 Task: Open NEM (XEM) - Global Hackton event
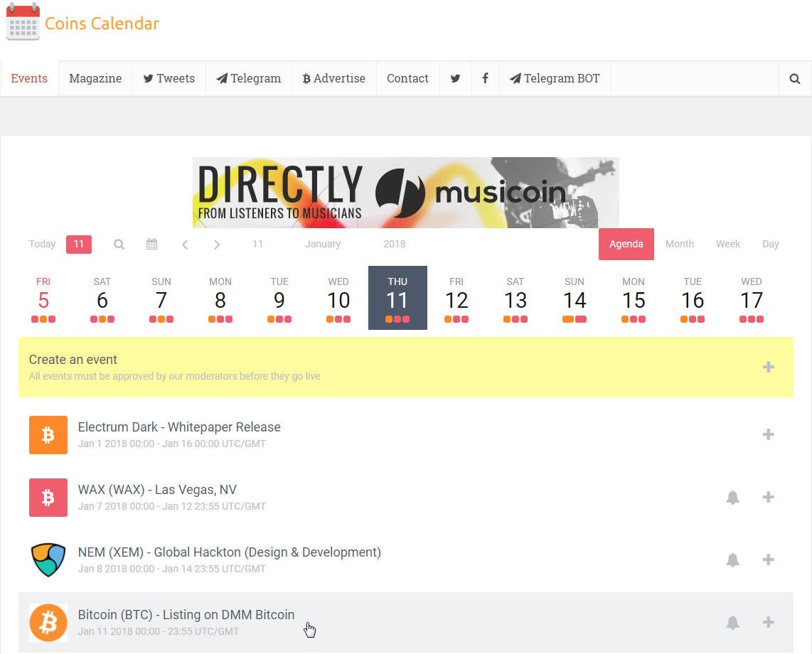tap(230, 552)
